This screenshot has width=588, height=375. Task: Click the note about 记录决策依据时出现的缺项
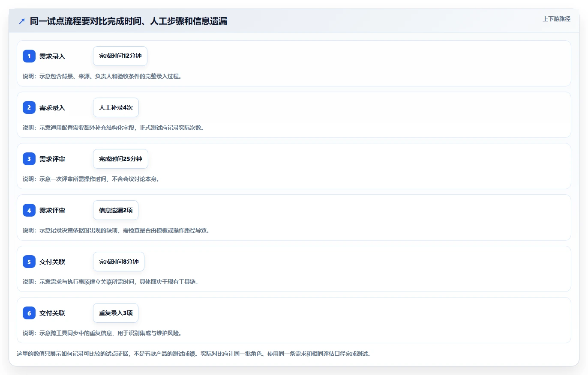pos(116,230)
